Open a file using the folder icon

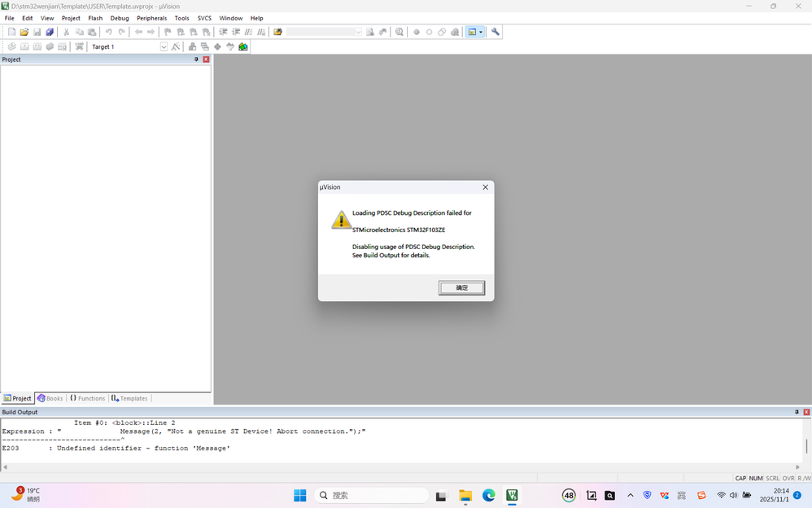click(24, 32)
